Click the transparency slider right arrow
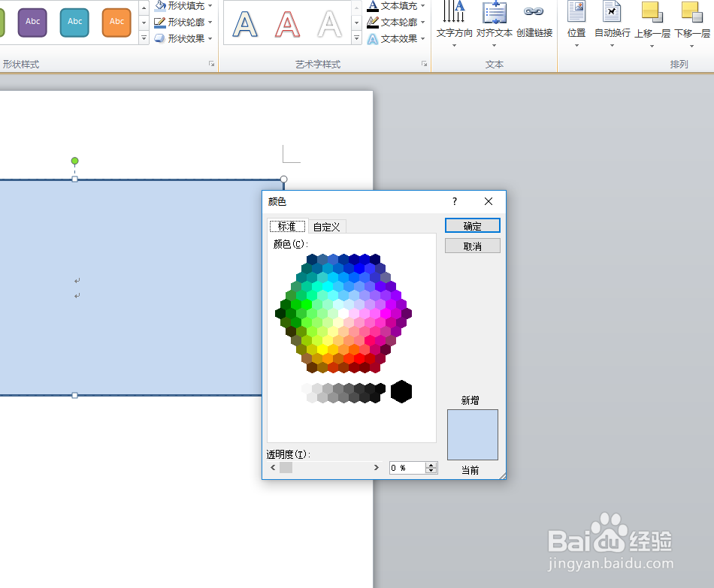714x588 pixels. [376, 467]
